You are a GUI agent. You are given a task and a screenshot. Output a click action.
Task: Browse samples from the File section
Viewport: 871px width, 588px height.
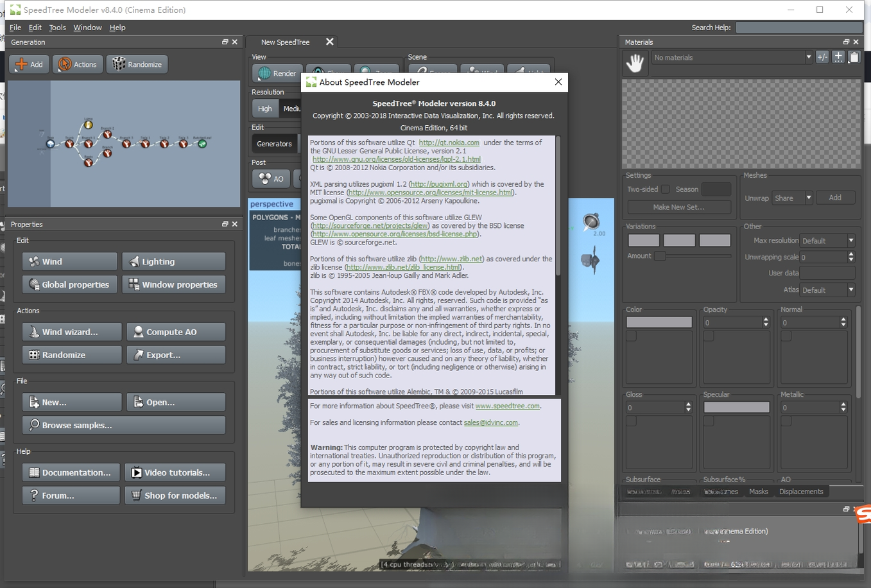(124, 425)
